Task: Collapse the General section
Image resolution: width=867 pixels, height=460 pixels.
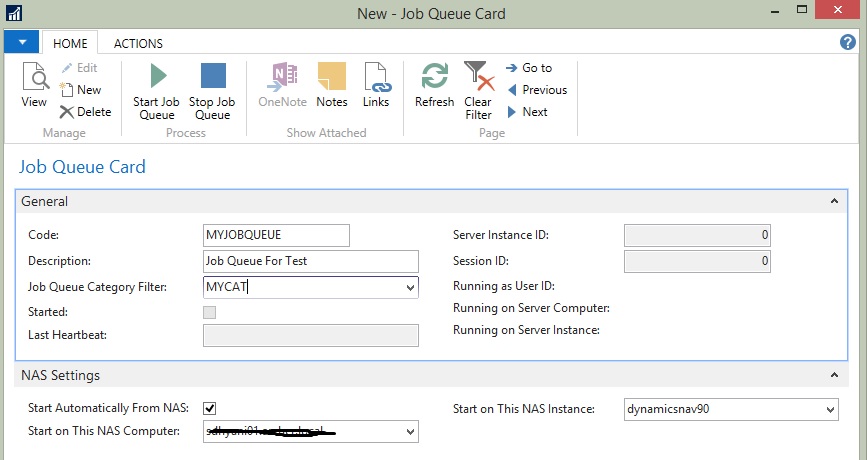Action: 834,201
